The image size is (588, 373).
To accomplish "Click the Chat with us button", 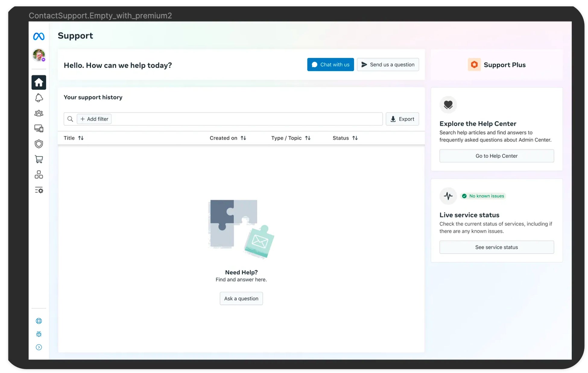I will tap(330, 65).
